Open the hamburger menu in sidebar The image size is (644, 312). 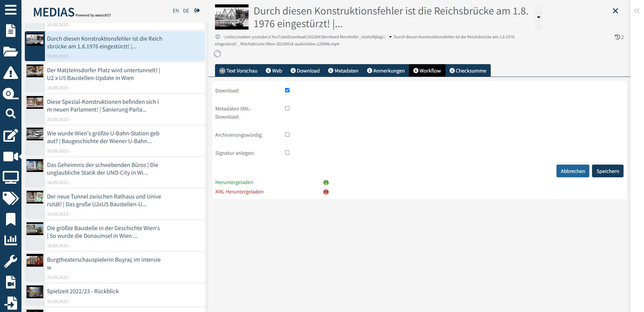pos(10,10)
